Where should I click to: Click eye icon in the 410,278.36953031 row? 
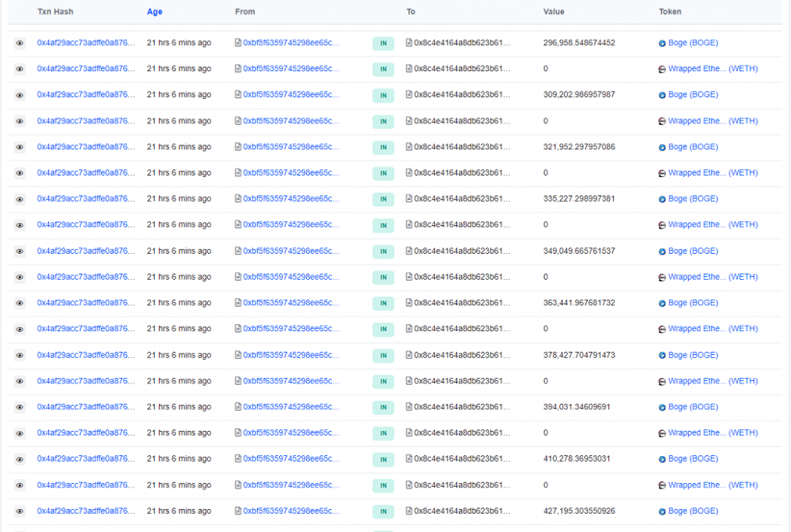pyautogui.click(x=20, y=459)
